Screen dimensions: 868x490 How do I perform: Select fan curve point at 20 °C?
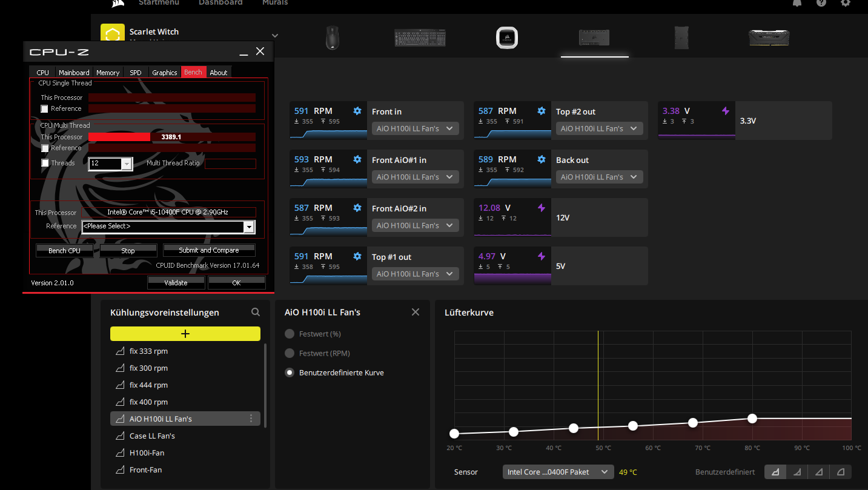click(454, 434)
